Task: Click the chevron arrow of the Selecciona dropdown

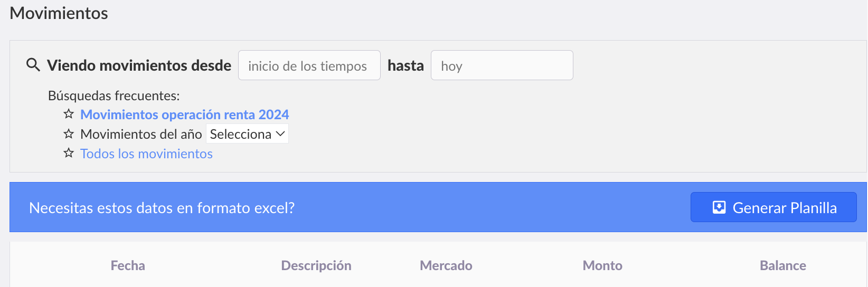Action: 280,134
